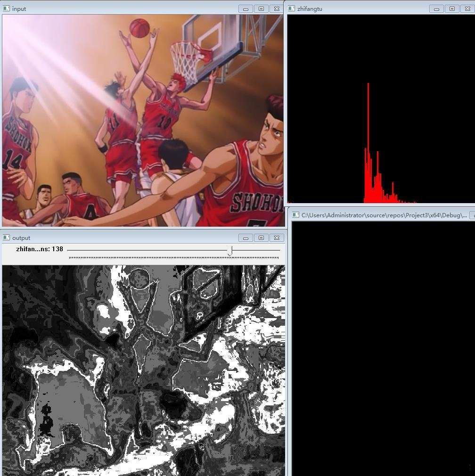Click the 'output' window title text
The height and width of the screenshot is (476, 475).
coord(21,238)
